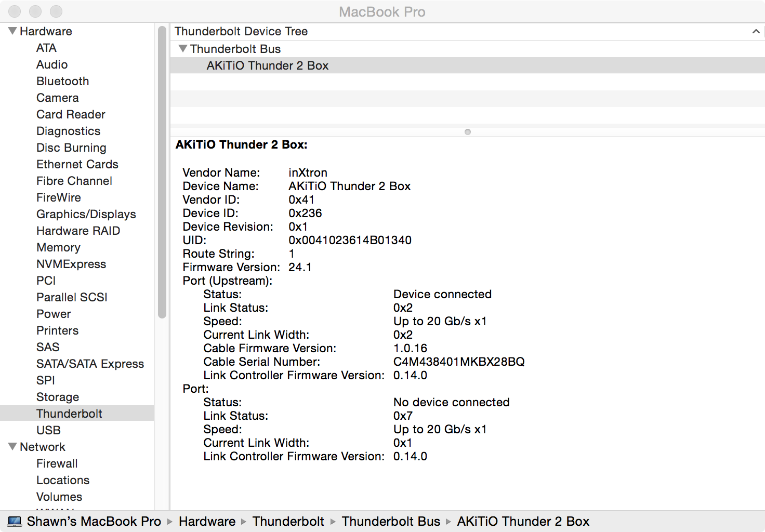Click cable firmware version 1.0.16
765x532 pixels.
click(x=411, y=348)
